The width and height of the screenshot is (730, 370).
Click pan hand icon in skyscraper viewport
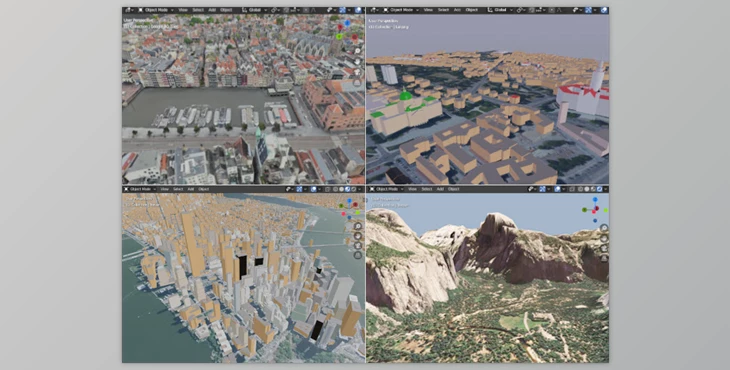(358, 235)
